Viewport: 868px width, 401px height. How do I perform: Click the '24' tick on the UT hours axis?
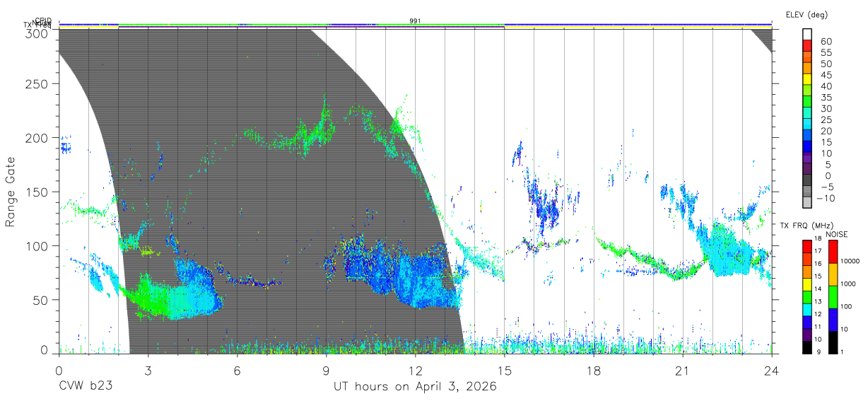pos(772,370)
